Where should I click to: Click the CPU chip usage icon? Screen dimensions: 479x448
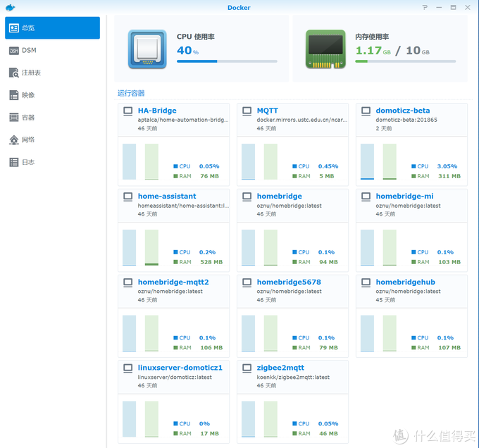(147, 49)
